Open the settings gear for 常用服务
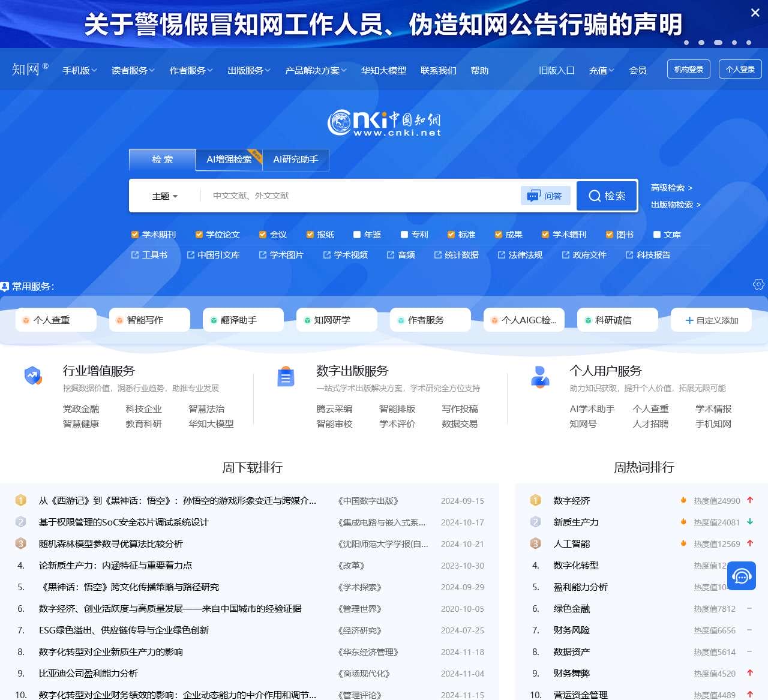 (758, 284)
